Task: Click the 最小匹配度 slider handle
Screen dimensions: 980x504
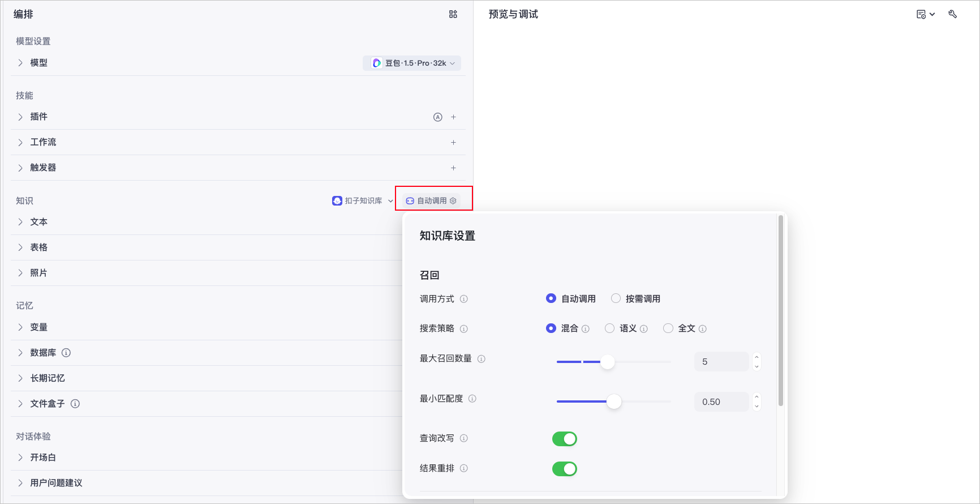Action: pyautogui.click(x=614, y=402)
